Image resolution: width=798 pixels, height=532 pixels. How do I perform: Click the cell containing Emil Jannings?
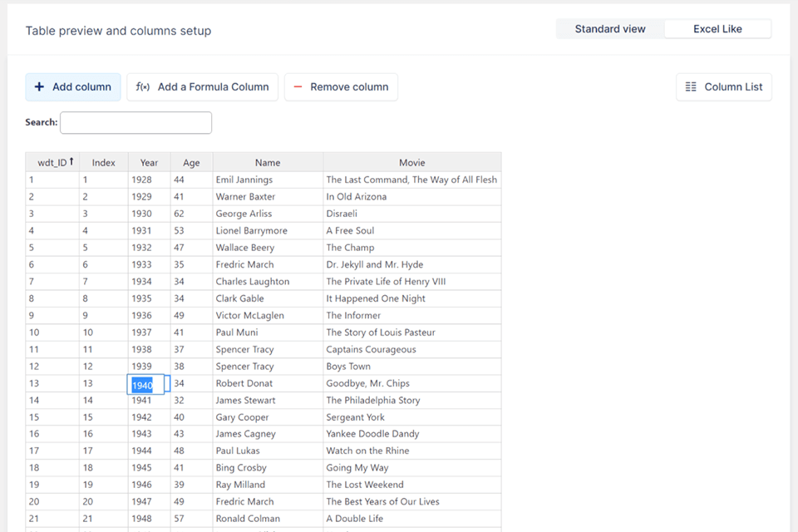tap(244, 180)
